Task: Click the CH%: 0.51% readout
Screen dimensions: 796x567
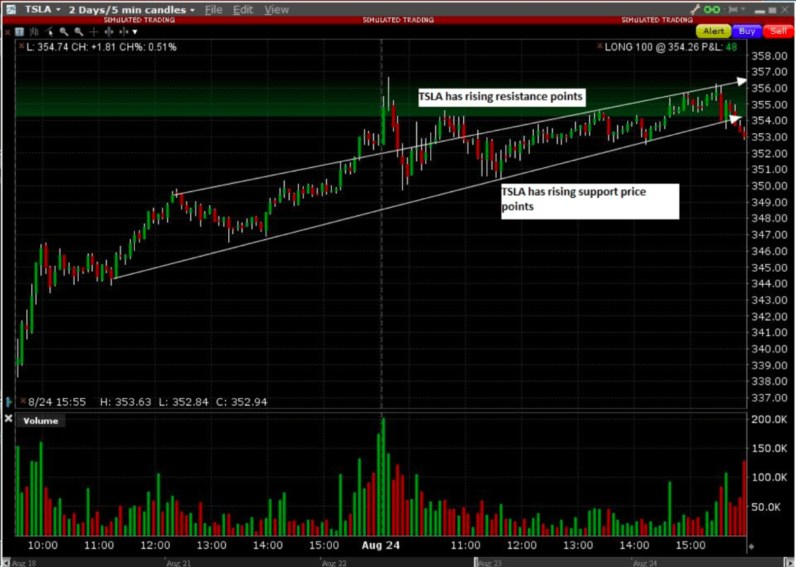Action: [148, 47]
